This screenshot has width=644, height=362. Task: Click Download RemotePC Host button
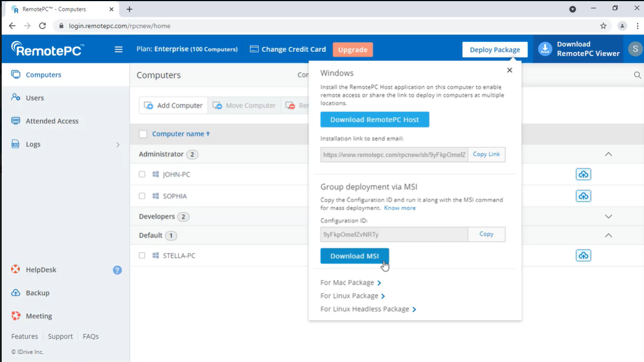pos(374,120)
